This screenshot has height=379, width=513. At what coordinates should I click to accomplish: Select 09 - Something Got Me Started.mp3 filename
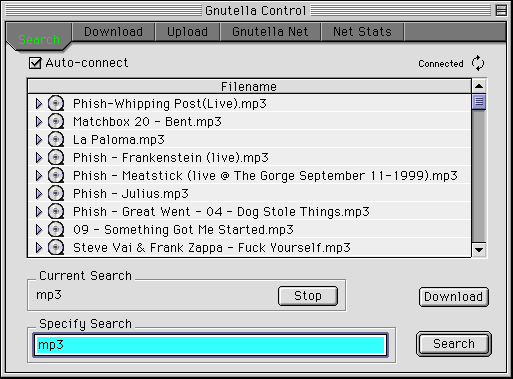pos(183,230)
